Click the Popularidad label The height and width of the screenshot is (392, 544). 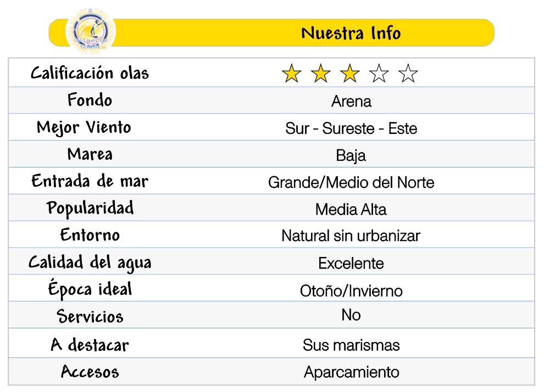pyautogui.click(x=90, y=208)
